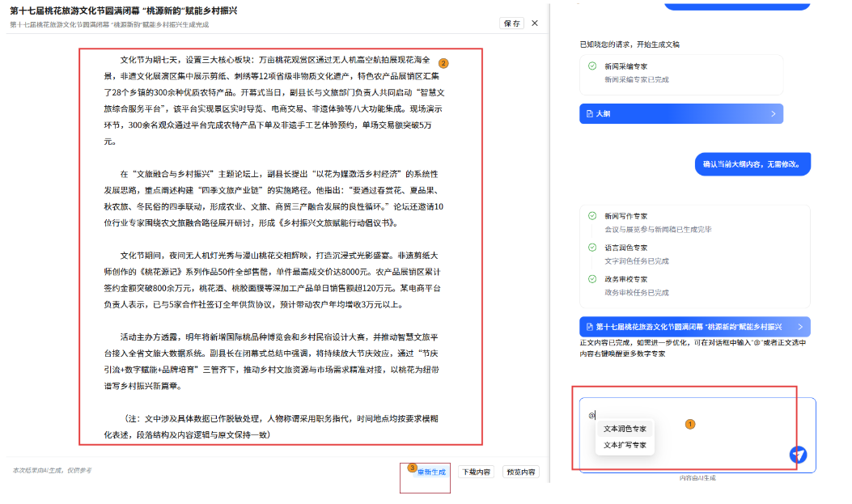852x504 pixels.
Task: Click the green check icon beside 新闻写作专家
Action: pos(592,216)
